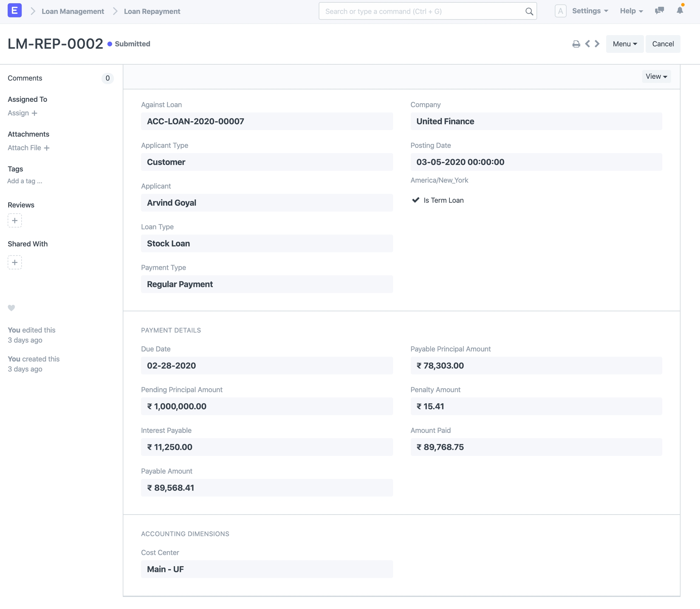Open the chat messages icon

pos(659,11)
